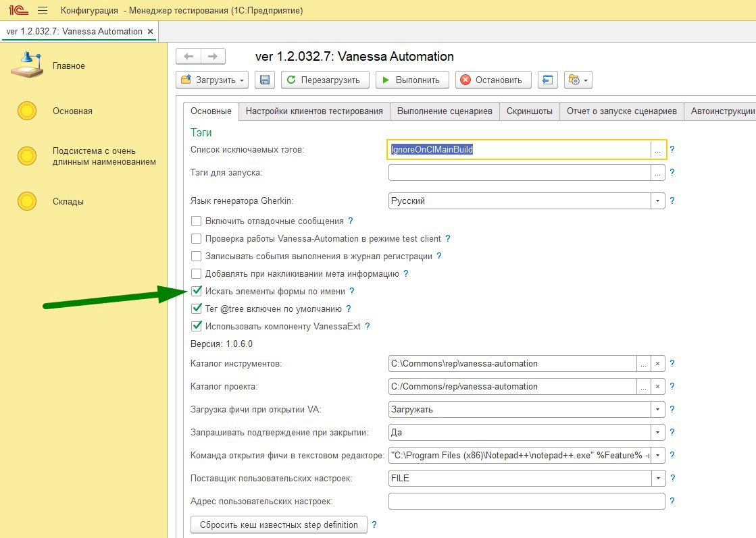
Task: Switch to the Основные tab
Action: coord(211,111)
